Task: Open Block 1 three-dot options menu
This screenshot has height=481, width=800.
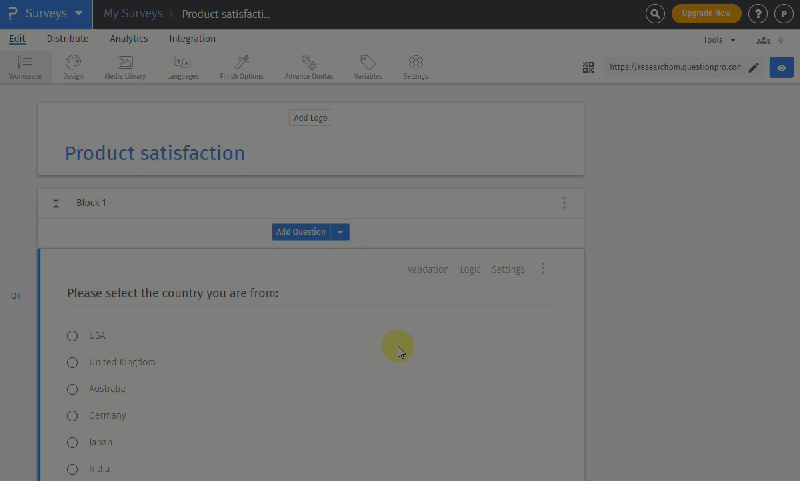Action: [564, 203]
